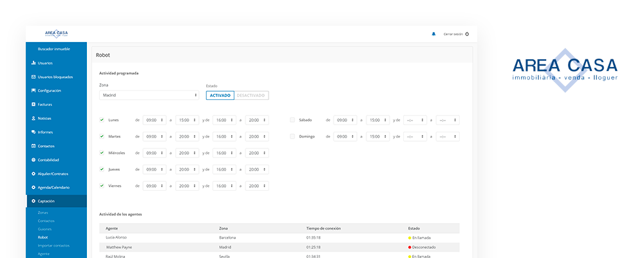Enable the Domingo checkbox
The height and width of the screenshot is (258, 644).
click(292, 137)
